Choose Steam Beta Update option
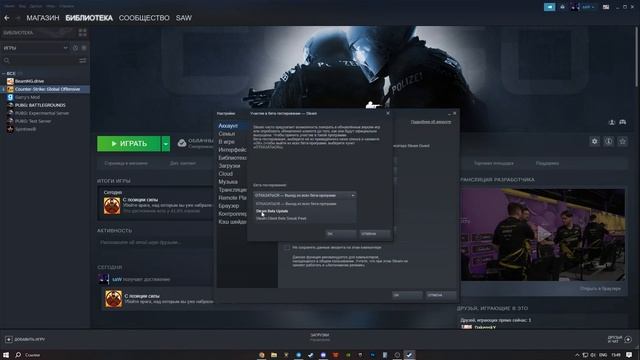Viewport: 640px width, 360px height. pos(304,211)
